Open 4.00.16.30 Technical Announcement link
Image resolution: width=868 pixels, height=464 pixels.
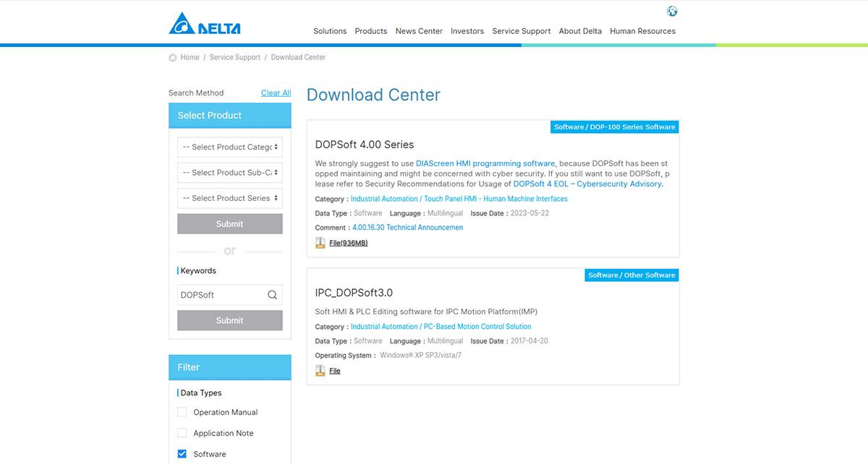point(408,228)
